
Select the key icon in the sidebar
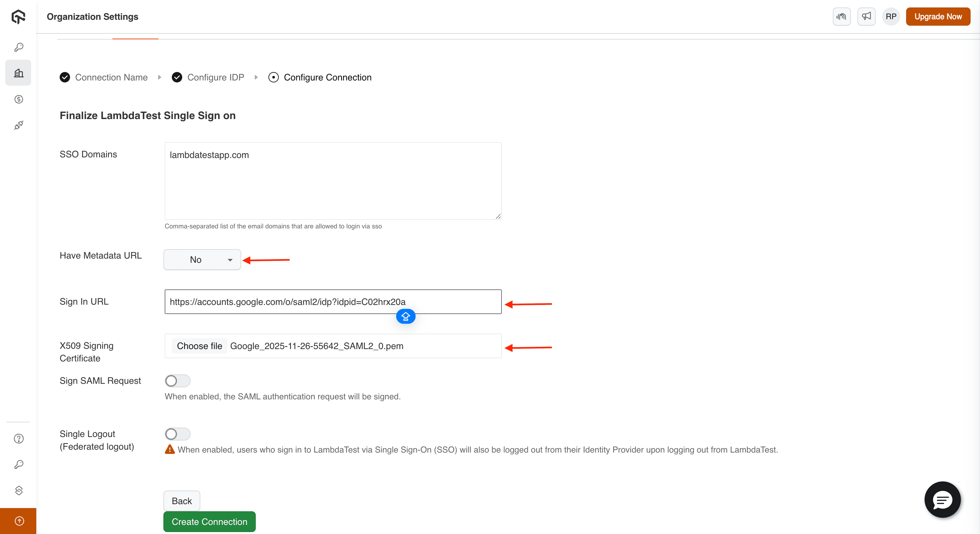[18, 47]
